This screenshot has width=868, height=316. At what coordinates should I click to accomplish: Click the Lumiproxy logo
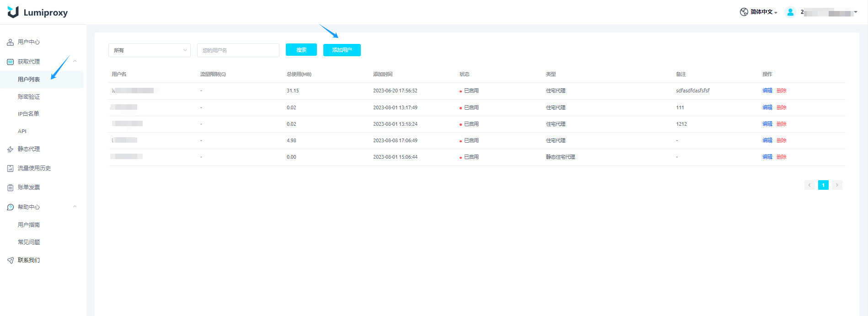[x=38, y=12]
